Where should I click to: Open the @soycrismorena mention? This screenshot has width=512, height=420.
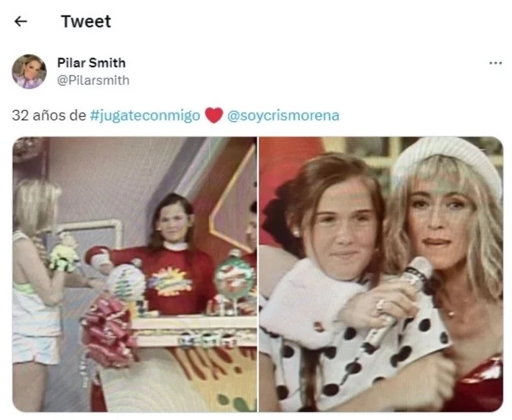[x=283, y=116]
